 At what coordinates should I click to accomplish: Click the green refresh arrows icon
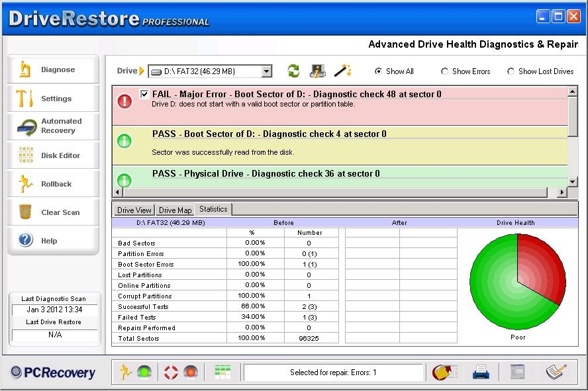pos(293,70)
